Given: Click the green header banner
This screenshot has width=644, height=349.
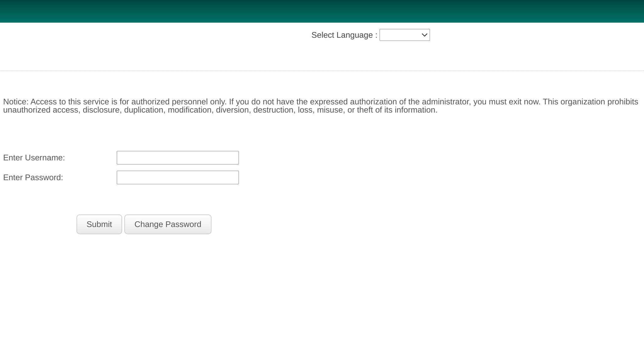Looking at the screenshot, I should [x=322, y=11].
